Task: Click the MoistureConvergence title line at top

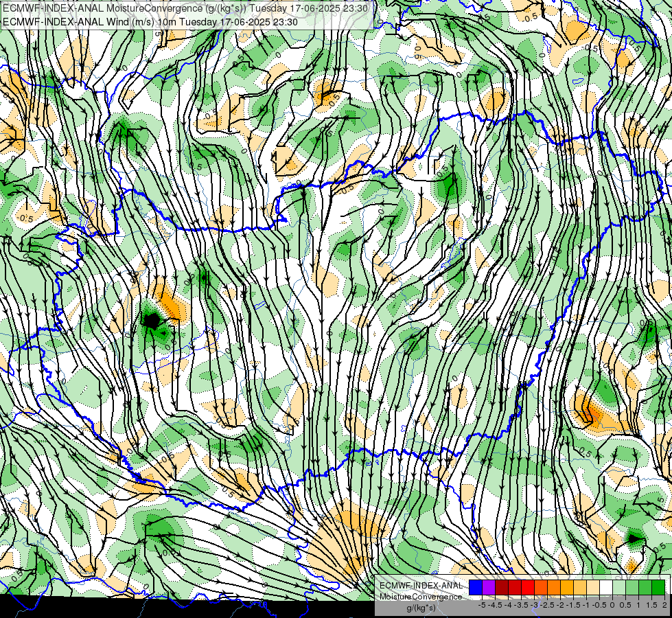Action: point(185,8)
